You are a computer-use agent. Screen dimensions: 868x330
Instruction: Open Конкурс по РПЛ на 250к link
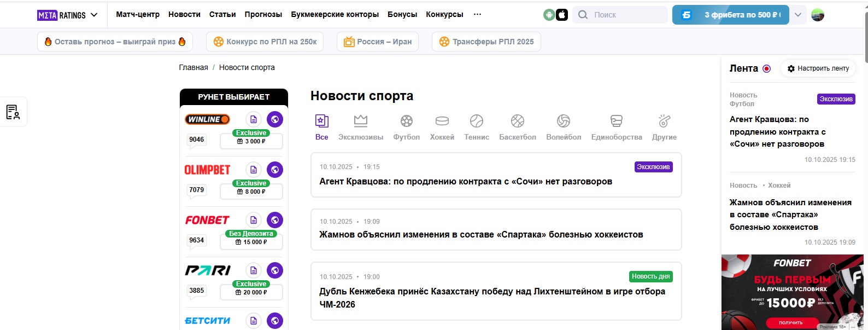coord(265,42)
